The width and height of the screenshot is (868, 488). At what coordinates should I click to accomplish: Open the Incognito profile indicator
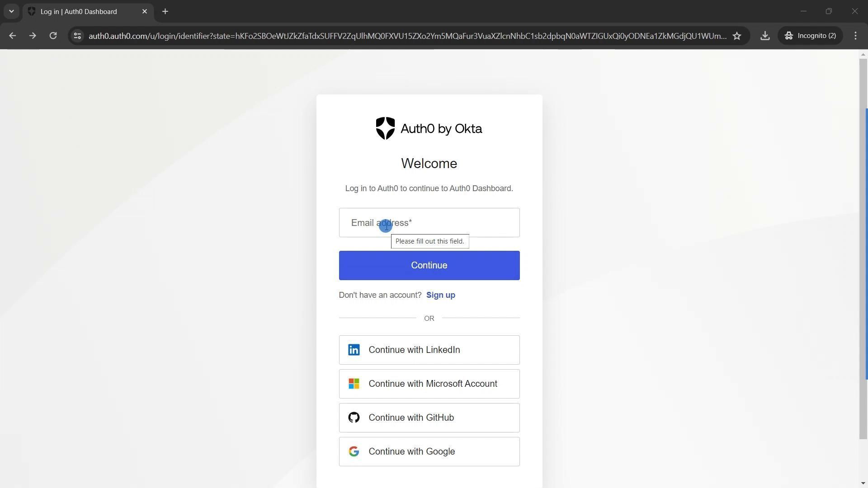[810, 36]
